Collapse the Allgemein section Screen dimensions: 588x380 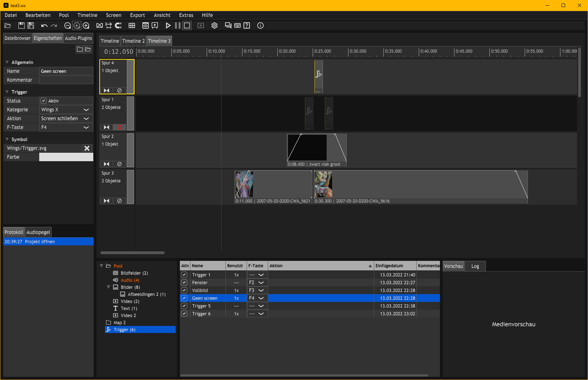pyautogui.click(x=7, y=62)
